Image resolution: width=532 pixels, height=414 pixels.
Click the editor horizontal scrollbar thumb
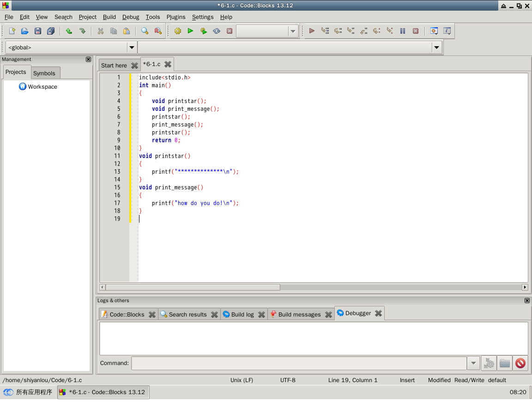193,287
